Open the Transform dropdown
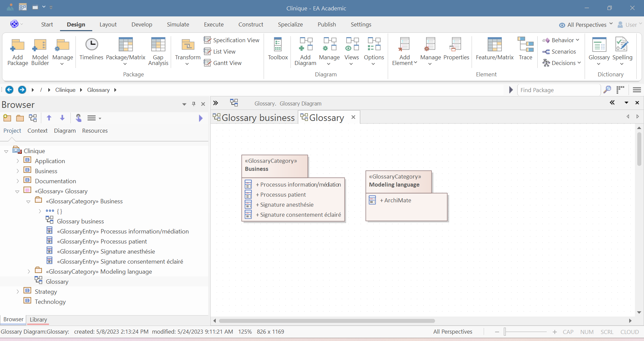Image resolution: width=644 pixels, height=341 pixels. click(187, 52)
